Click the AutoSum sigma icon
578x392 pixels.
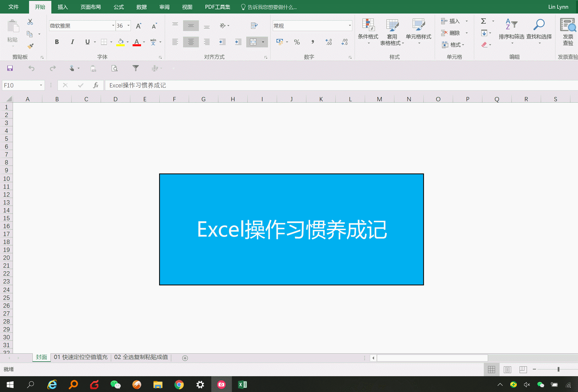click(484, 21)
